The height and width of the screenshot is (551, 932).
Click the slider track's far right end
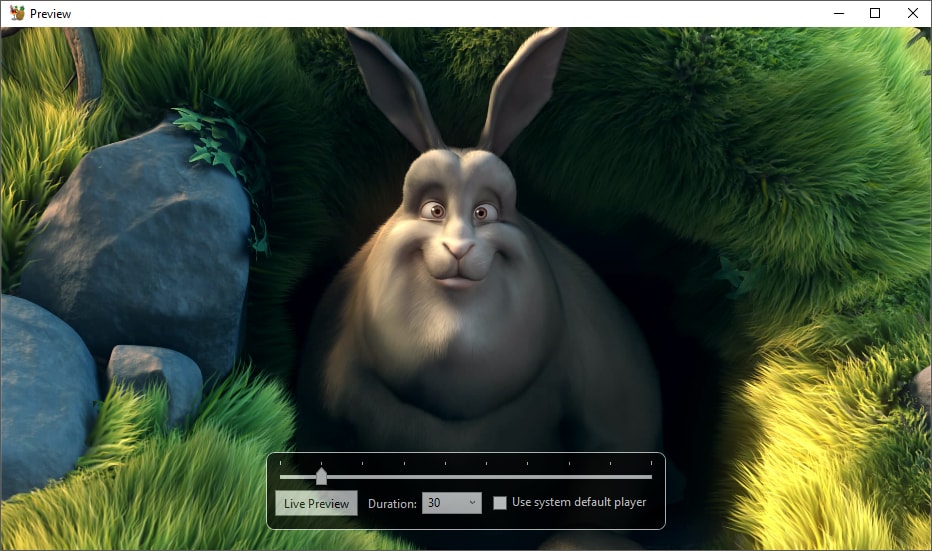pos(650,477)
